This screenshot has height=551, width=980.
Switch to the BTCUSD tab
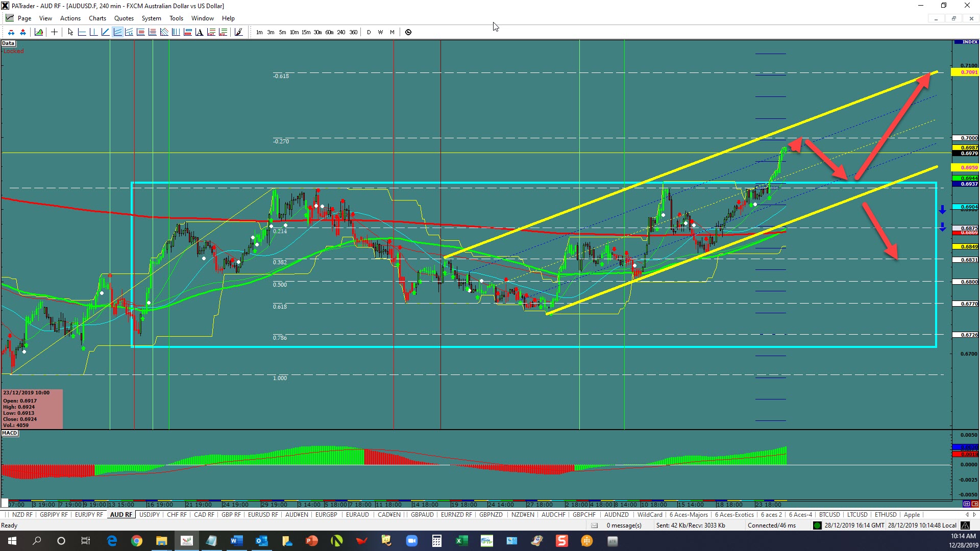click(x=829, y=515)
